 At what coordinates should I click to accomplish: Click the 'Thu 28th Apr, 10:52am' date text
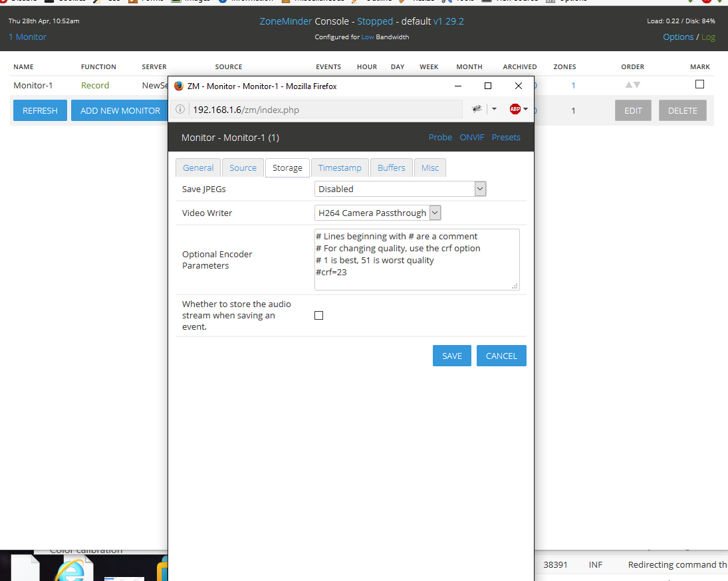point(44,21)
